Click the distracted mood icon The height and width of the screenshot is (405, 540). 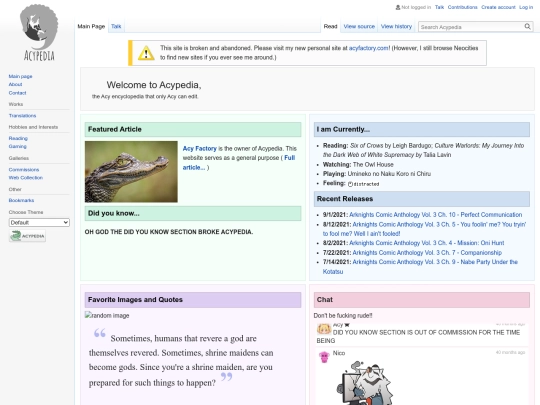tap(350, 184)
